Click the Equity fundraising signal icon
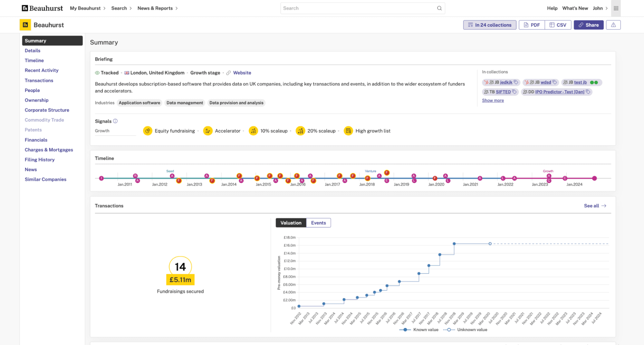Screen dimensions: 644x345 pyautogui.click(x=148, y=131)
